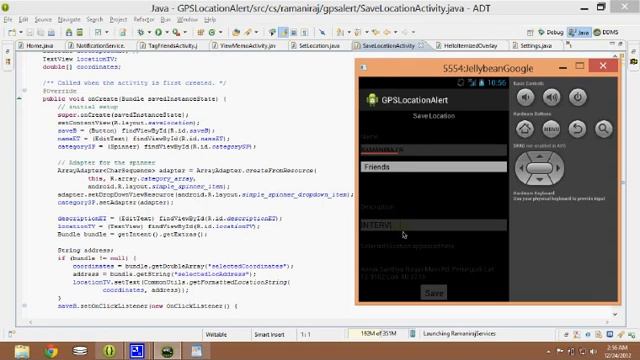Viewport: 640px width, 360px height.
Task: Click the DPAD center button in emulator
Action: [540, 168]
